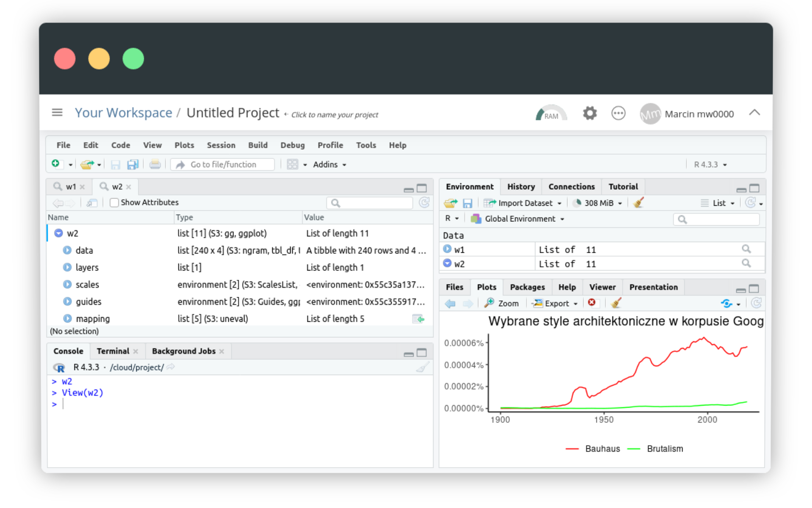Open the new file type dropdown arrow
This screenshot has width=812, height=508.
(x=70, y=165)
